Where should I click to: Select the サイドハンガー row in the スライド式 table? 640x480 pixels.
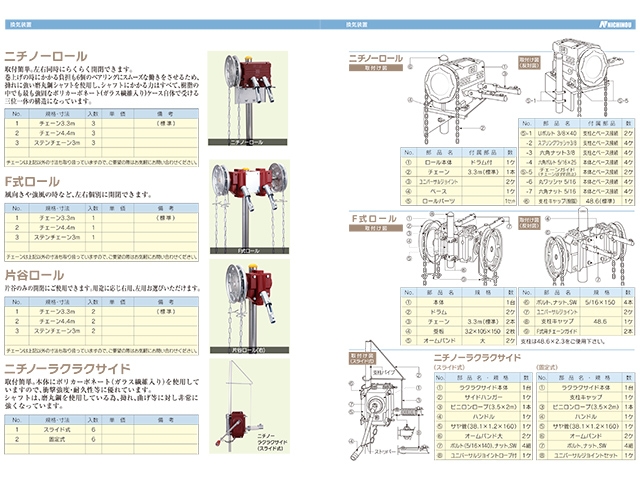point(483,397)
